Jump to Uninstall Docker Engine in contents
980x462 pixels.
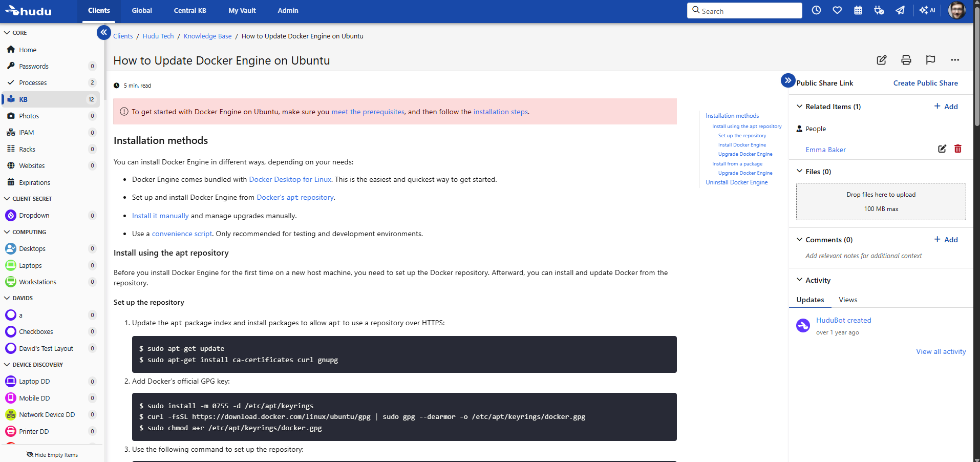[x=736, y=182]
